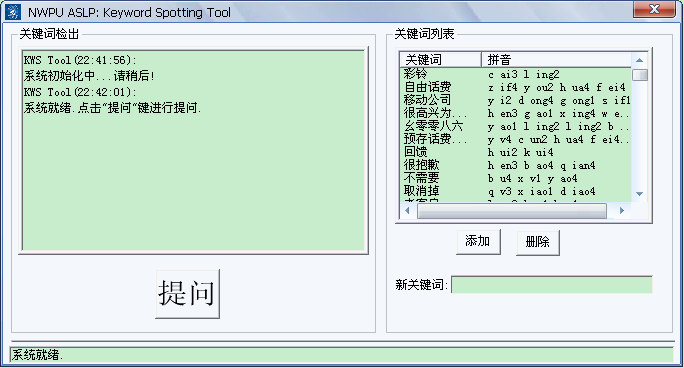The image size is (684, 368).
Task: Select the 自由话费 keyword row
Action: pos(515,87)
